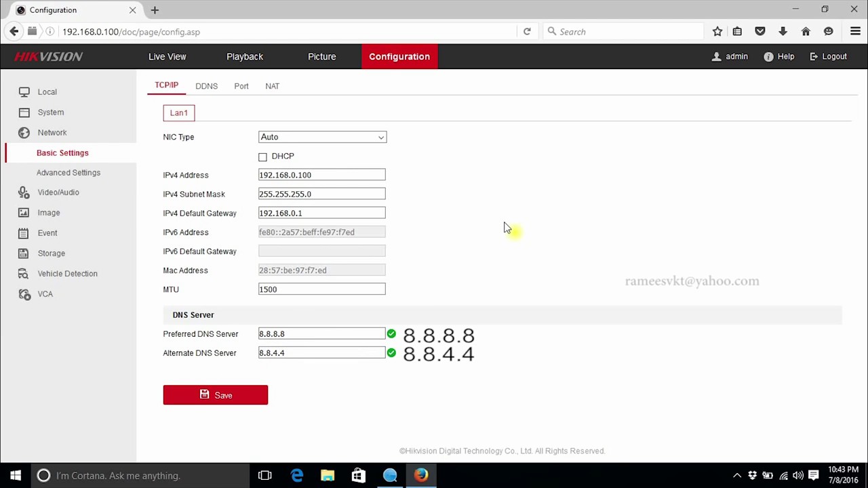Launch Microsoft Edge from taskbar
Screen dimensions: 868x488
pyautogui.click(x=296, y=476)
